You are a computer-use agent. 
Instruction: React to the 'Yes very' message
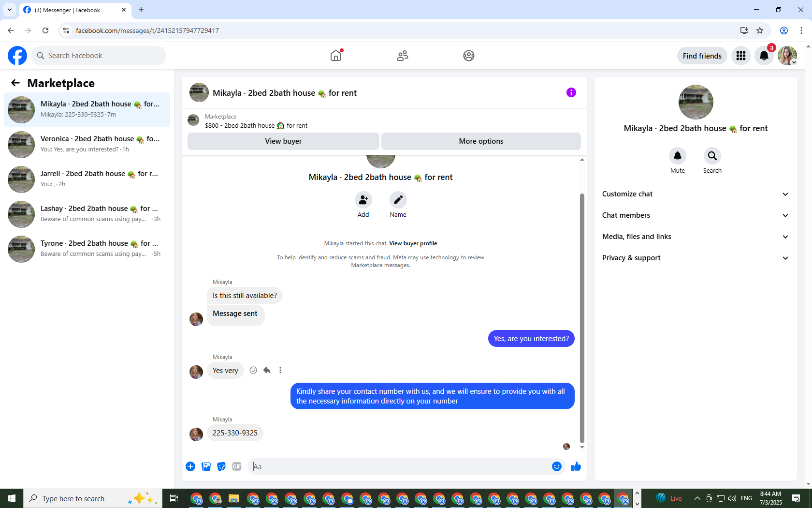click(253, 370)
